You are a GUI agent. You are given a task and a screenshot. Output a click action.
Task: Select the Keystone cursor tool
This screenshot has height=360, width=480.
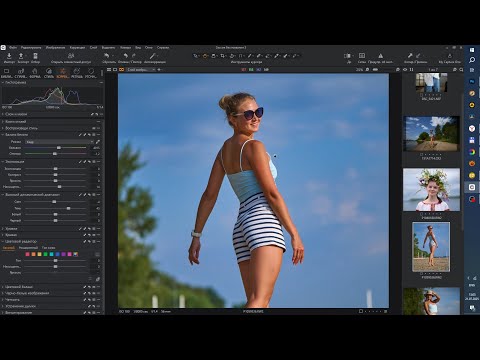click(x=241, y=56)
